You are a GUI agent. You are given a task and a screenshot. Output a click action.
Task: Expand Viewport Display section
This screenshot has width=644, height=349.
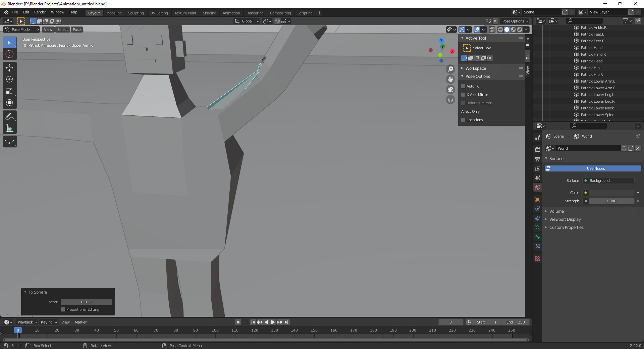click(565, 219)
